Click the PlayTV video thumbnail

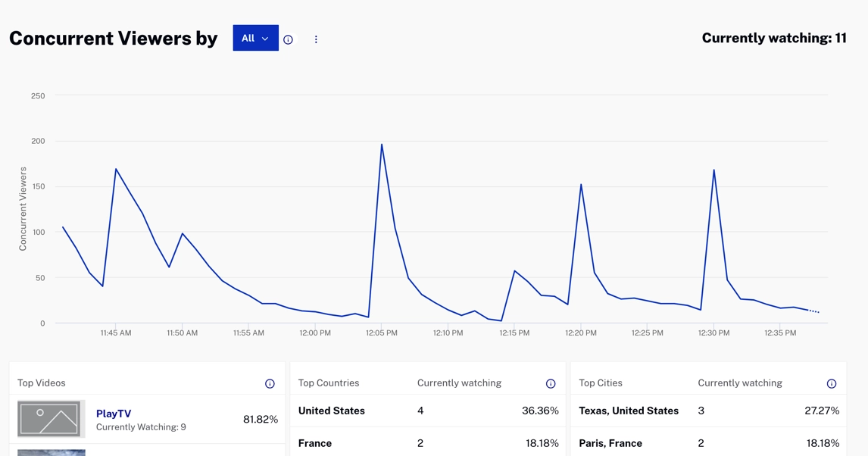click(x=51, y=419)
